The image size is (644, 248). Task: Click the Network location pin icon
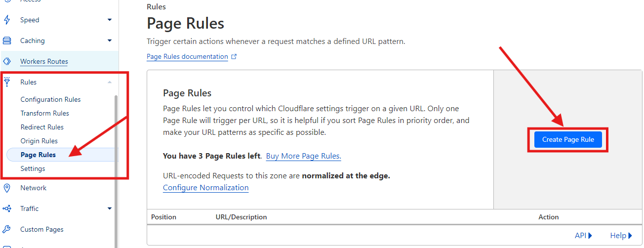(7, 188)
